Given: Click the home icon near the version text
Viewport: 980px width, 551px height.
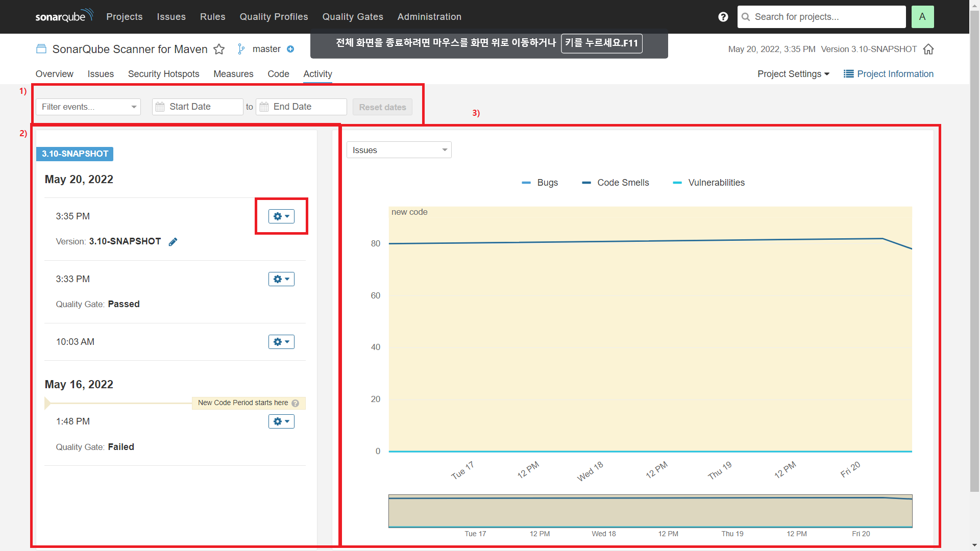Looking at the screenshot, I should click(928, 49).
